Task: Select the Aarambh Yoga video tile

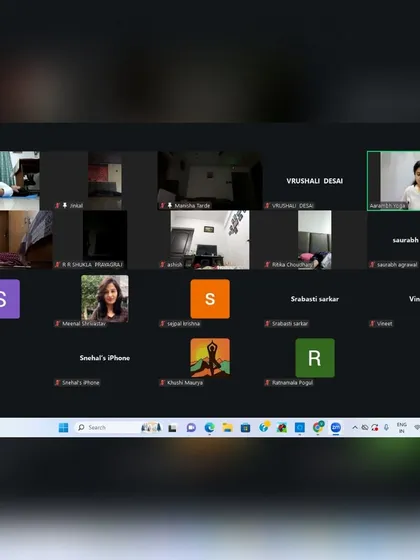Action: click(x=394, y=181)
